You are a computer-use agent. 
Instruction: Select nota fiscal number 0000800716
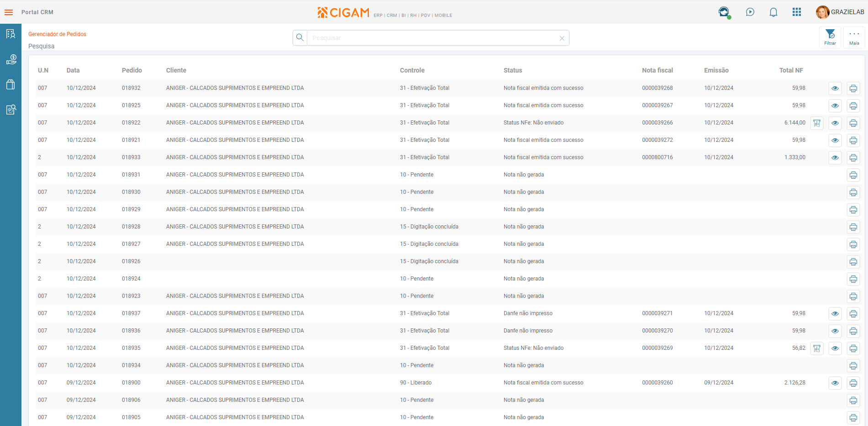(x=658, y=157)
